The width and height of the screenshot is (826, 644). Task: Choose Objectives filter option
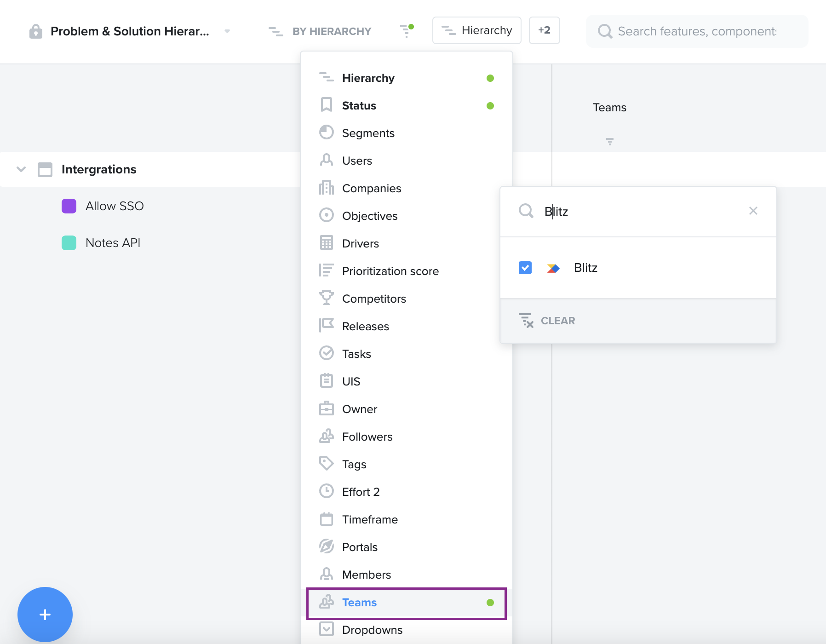click(407, 216)
